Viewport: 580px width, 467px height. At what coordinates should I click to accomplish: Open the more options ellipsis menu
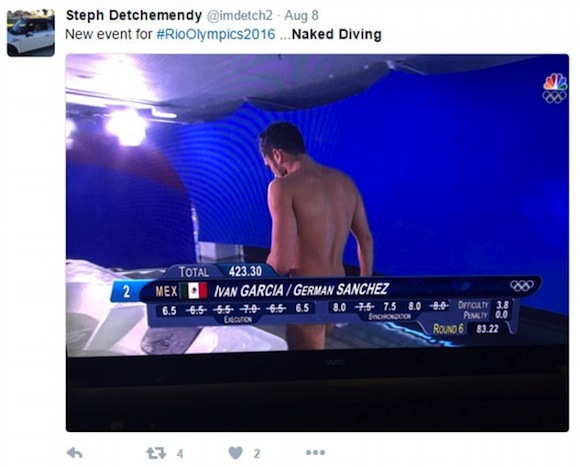[316, 452]
